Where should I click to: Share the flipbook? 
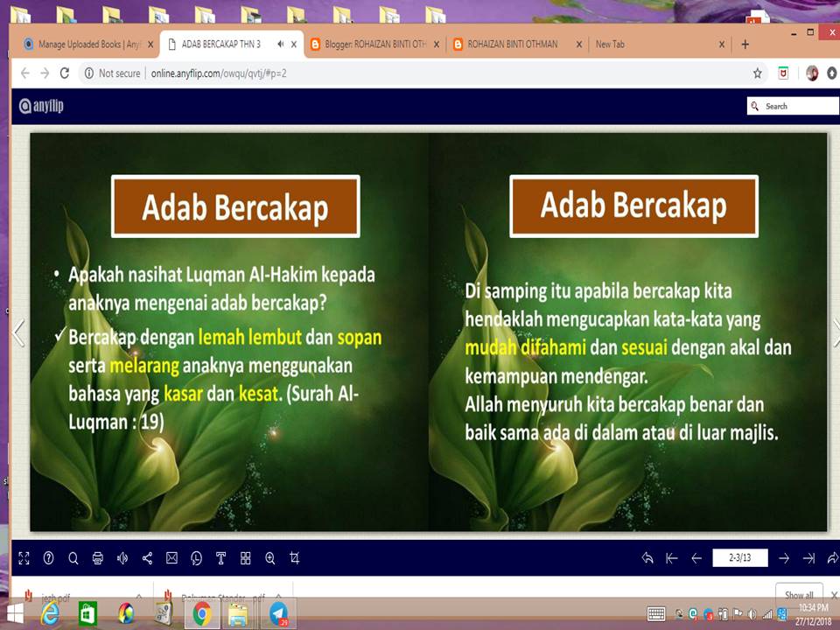[147, 557]
